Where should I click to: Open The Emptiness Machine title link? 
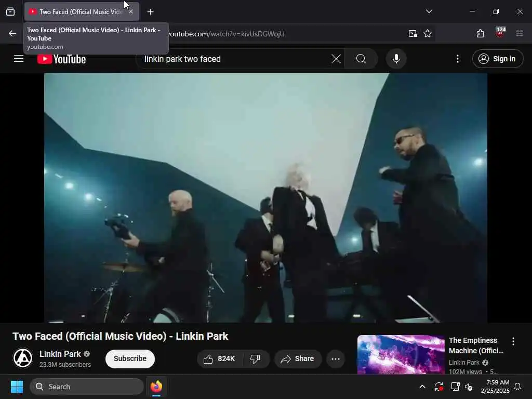(x=476, y=345)
